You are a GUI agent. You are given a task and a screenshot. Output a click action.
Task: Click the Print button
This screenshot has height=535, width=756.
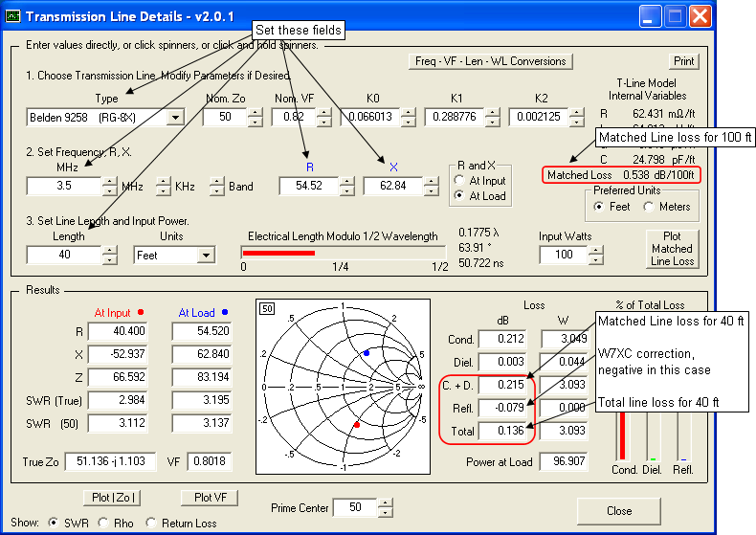pyautogui.click(x=683, y=61)
